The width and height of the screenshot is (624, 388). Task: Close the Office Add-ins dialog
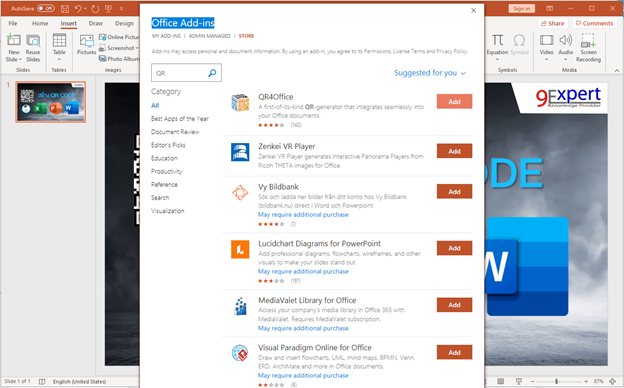(474, 11)
